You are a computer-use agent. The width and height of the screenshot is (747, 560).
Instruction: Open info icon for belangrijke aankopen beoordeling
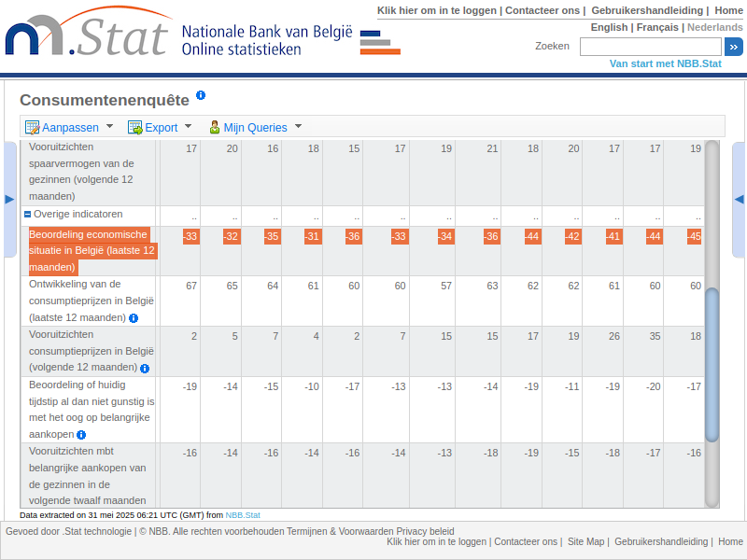[x=81, y=435]
